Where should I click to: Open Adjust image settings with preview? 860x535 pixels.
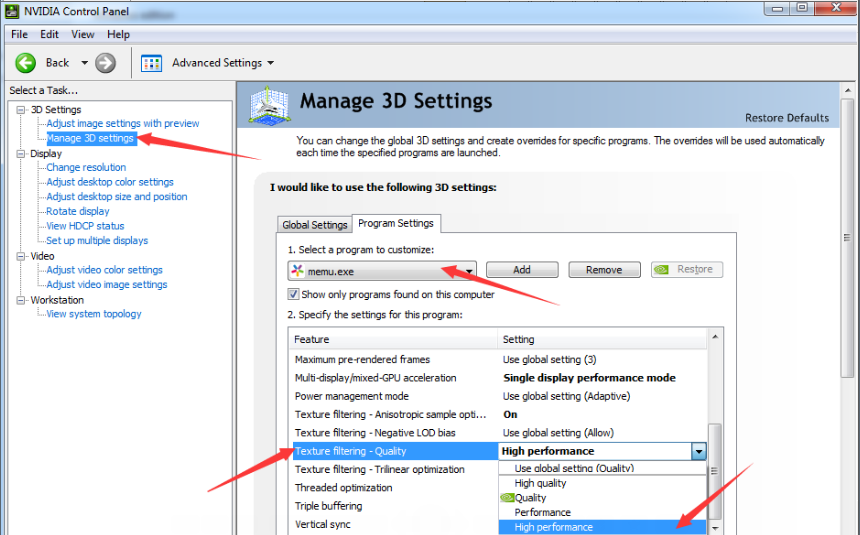click(x=122, y=123)
